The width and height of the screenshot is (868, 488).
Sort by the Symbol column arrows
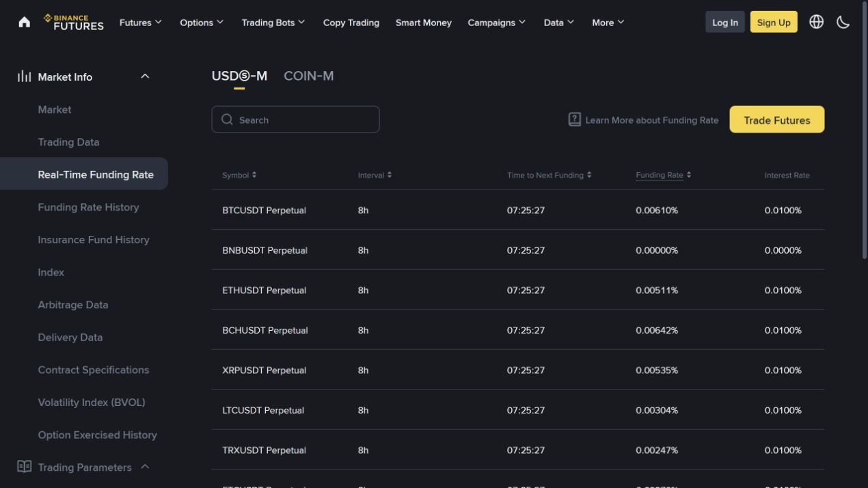click(x=254, y=175)
